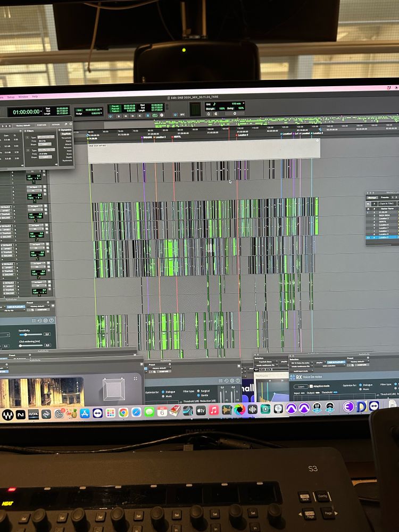Open help question icon in center de-noise plugin
The width and height of the screenshot is (399, 532).
[238, 381]
